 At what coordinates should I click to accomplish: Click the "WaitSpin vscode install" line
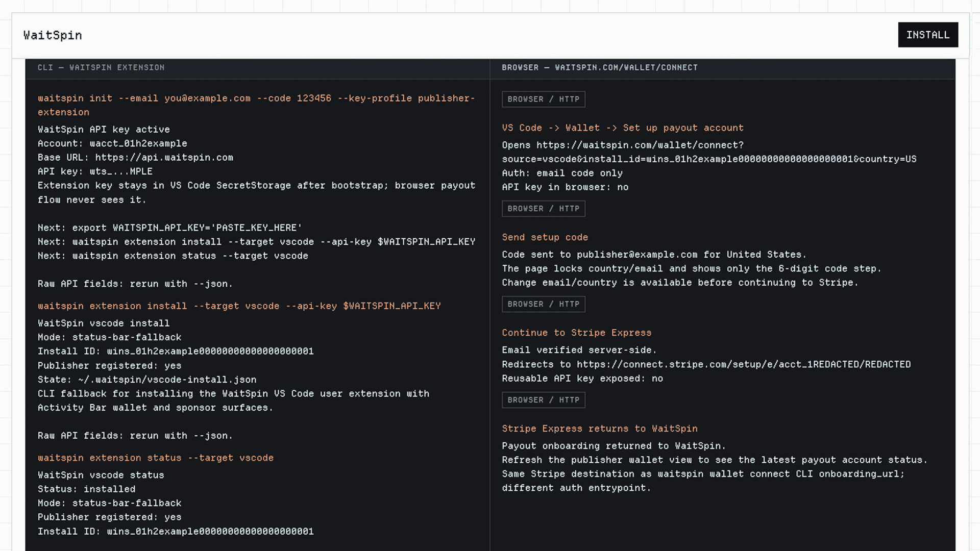[x=104, y=323]
